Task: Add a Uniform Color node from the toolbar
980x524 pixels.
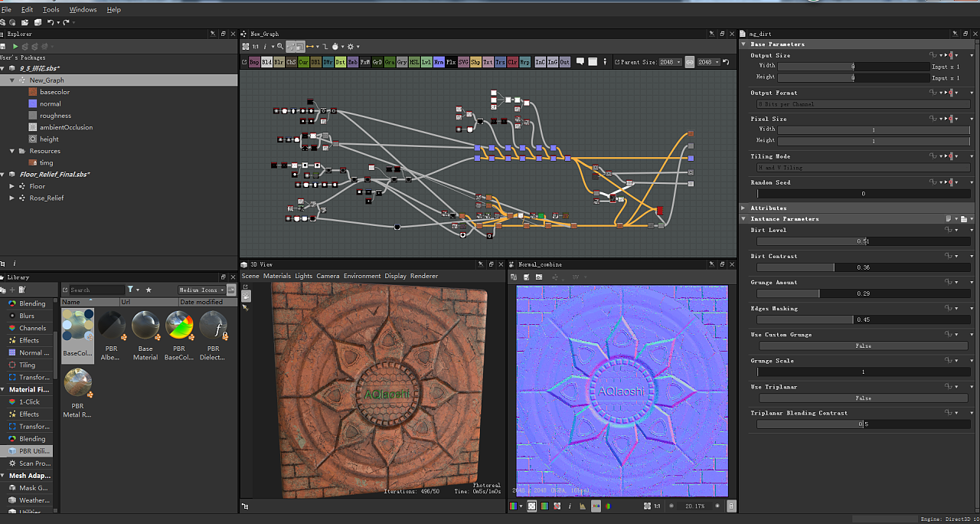Action: [x=513, y=62]
